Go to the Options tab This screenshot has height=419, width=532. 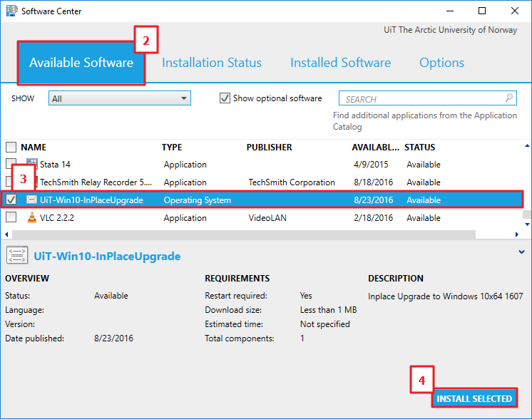pos(441,63)
